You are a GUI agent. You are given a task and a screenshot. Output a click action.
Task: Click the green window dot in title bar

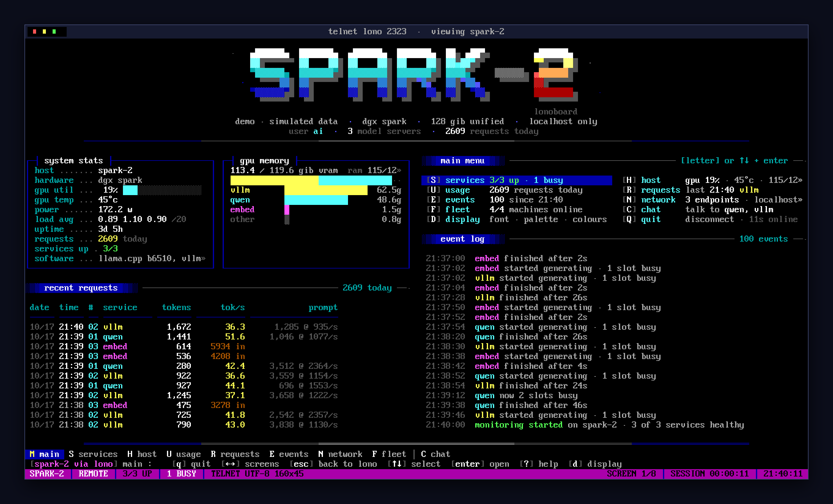54,31
